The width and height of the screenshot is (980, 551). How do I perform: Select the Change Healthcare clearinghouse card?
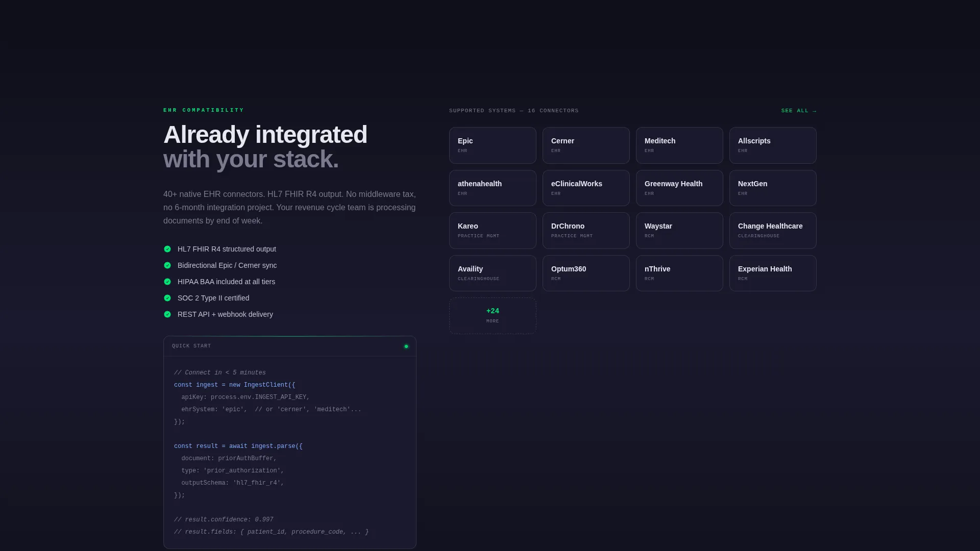tap(773, 231)
